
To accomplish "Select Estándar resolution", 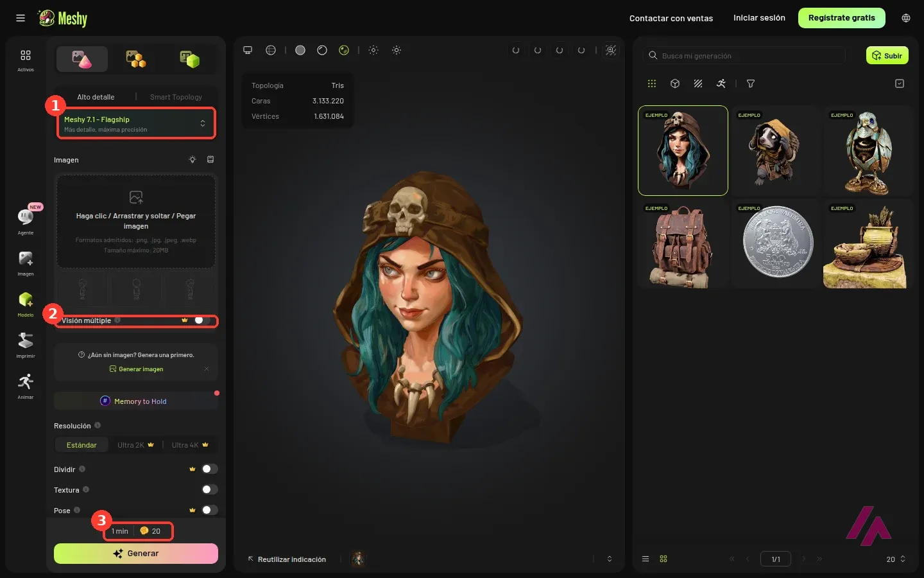I will click(x=81, y=445).
